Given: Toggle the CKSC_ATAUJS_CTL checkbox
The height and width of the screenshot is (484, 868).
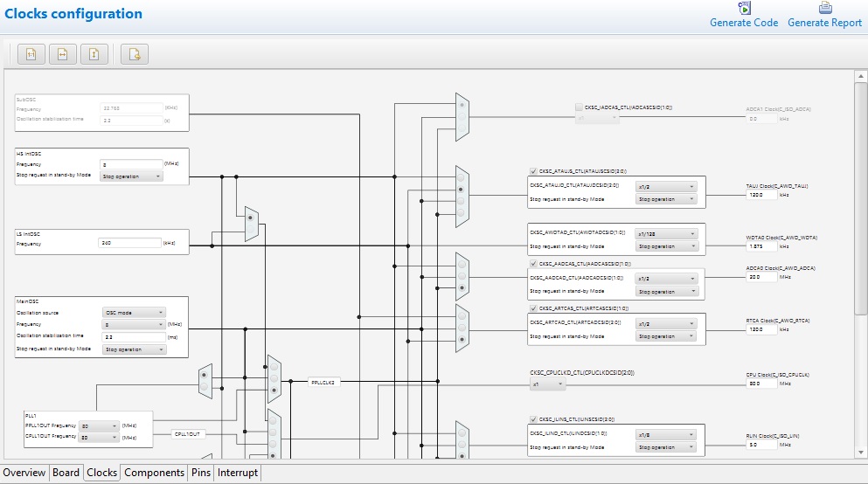Looking at the screenshot, I should 533,171.
